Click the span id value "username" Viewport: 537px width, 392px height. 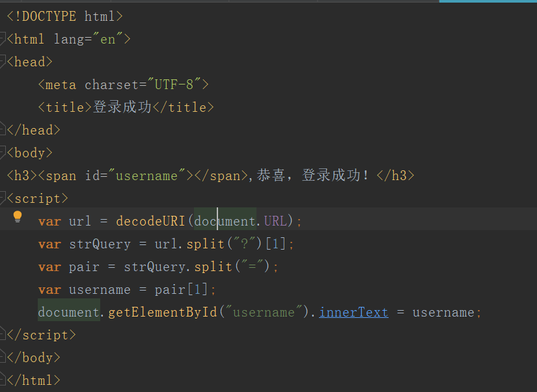tap(146, 176)
